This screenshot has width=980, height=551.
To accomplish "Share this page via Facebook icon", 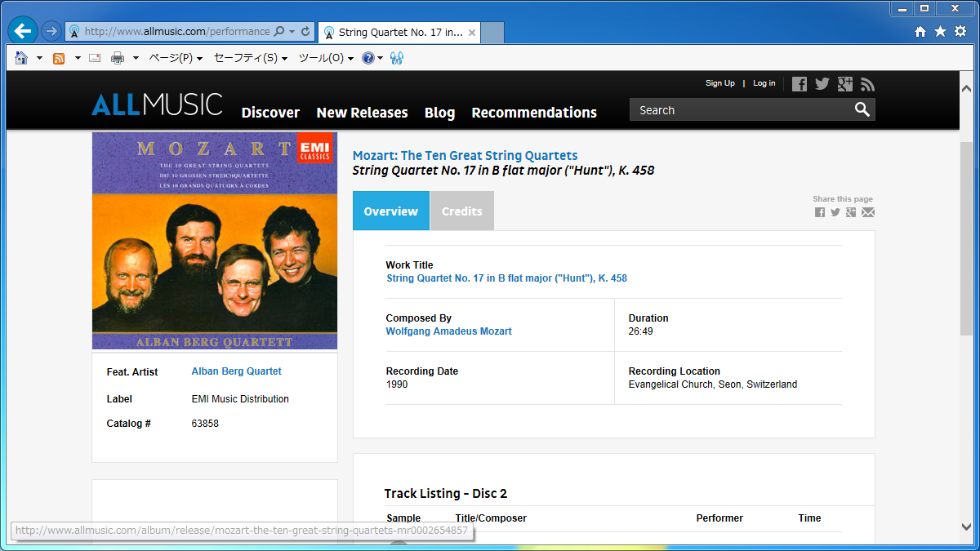I will tap(820, 212).
